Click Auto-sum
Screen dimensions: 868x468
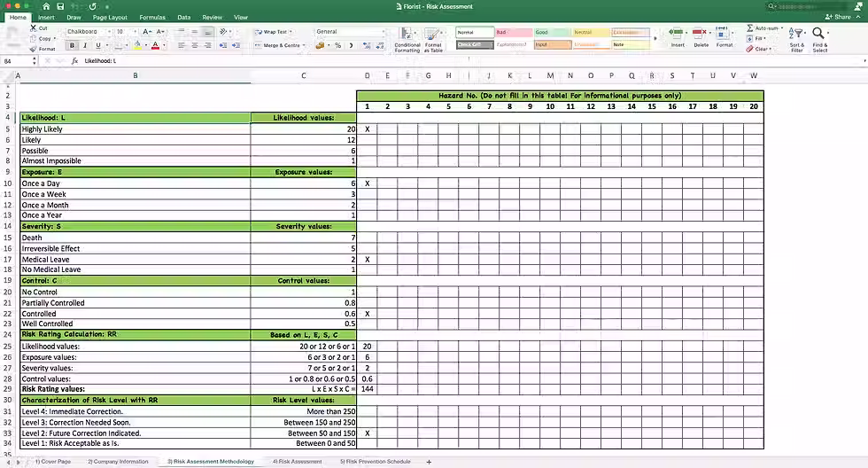[x=763, y=27]
